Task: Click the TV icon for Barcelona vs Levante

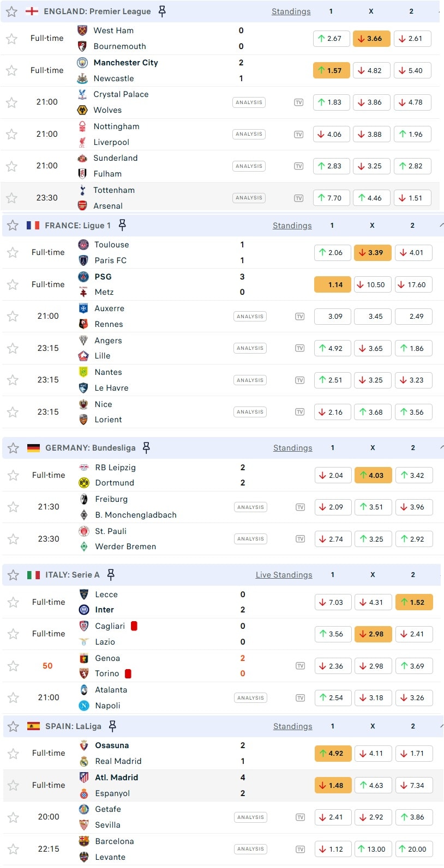Action: 300,849
